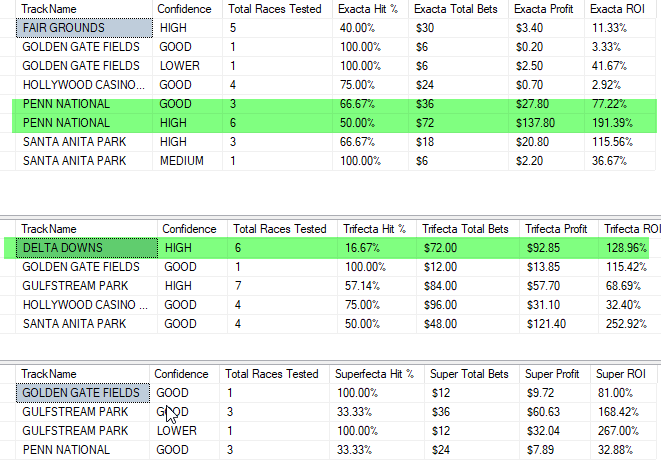Select the 40.00% Exacta hit cell
This screenshot has height=462, width=661.
point(370,28)
